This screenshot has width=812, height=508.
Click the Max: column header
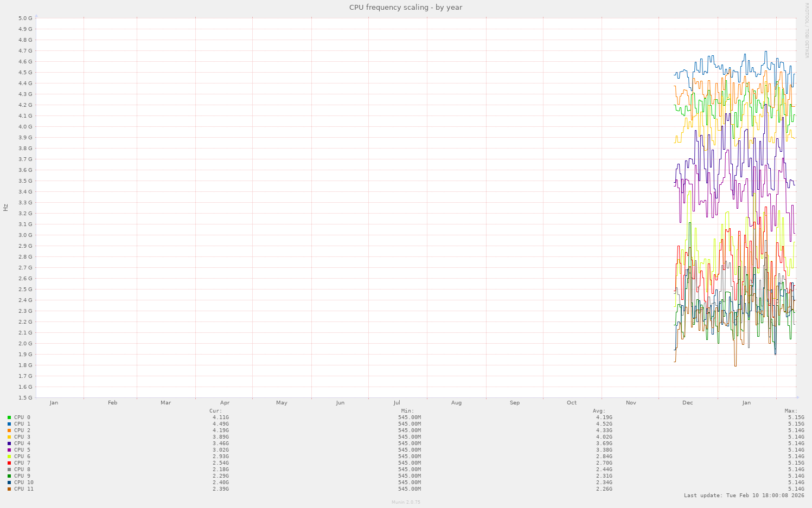[x=791, y=410]
